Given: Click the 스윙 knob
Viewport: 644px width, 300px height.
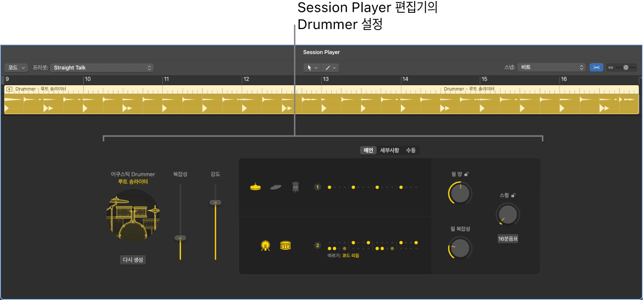Looking at the screenshot, I should tap(508, 214).
